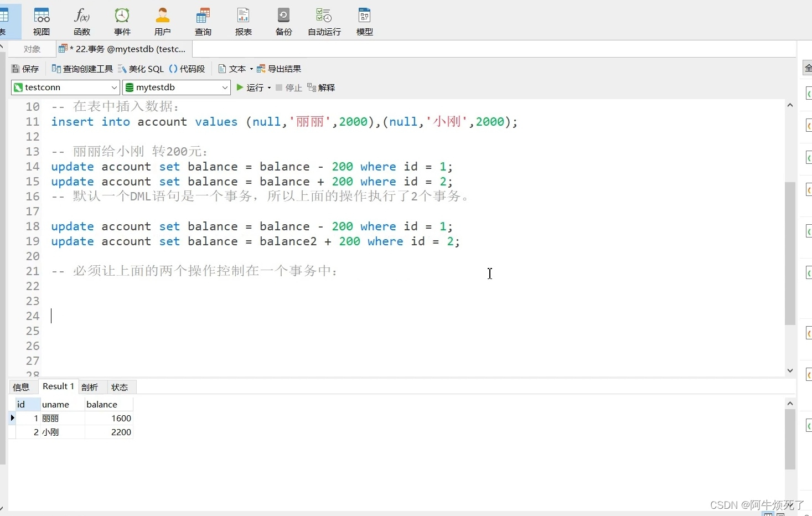Place cursor on insert into statement line 11

coord(285,122)
